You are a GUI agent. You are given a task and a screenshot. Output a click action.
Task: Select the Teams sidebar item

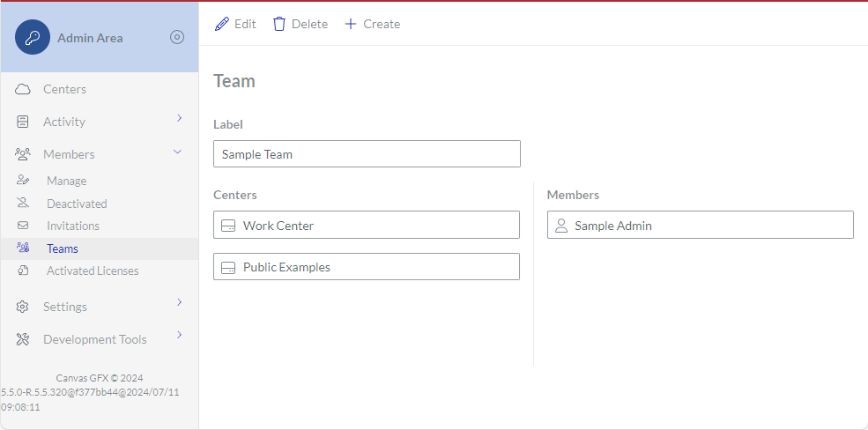pyautogui.click(x=100, y=249)
